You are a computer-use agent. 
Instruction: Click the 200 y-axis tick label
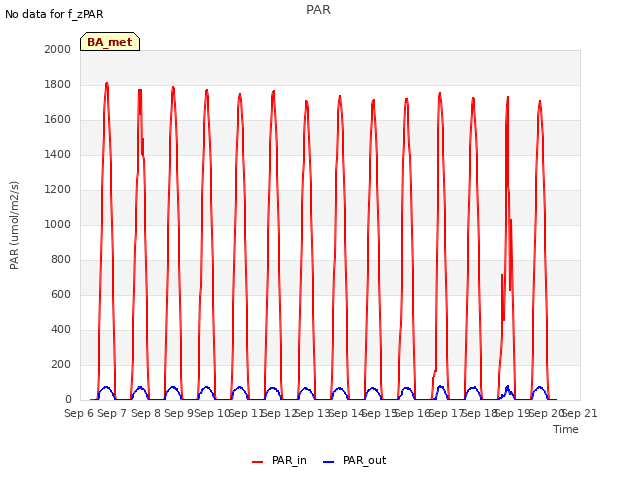[61, 364]
